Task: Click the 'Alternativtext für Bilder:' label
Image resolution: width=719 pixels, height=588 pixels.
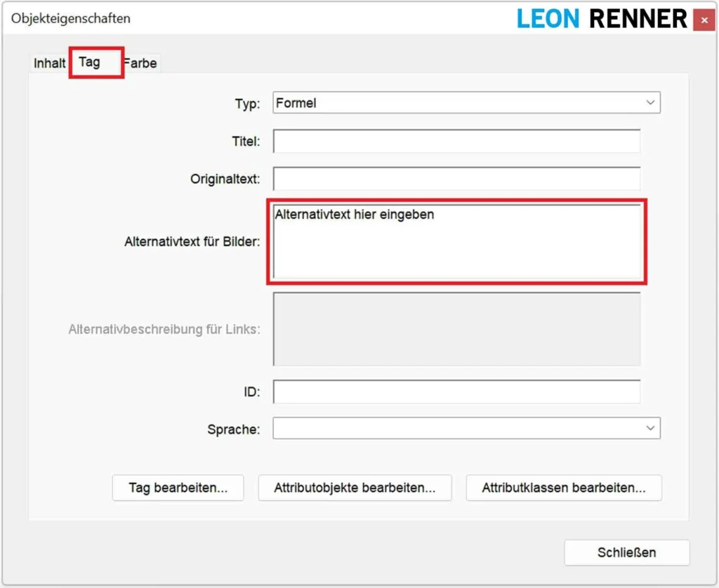Action: [x=192, y=242]
